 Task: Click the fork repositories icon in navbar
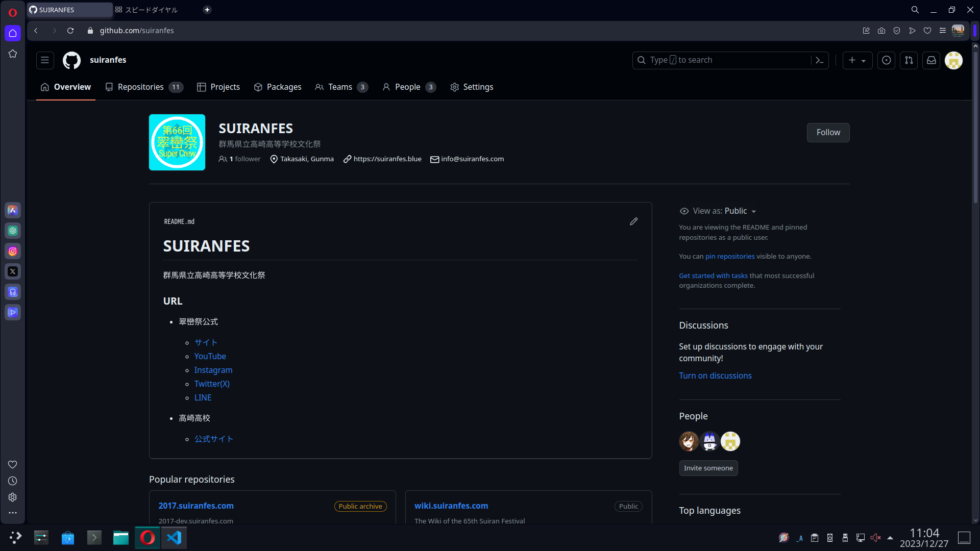click(x=909, y=61)
